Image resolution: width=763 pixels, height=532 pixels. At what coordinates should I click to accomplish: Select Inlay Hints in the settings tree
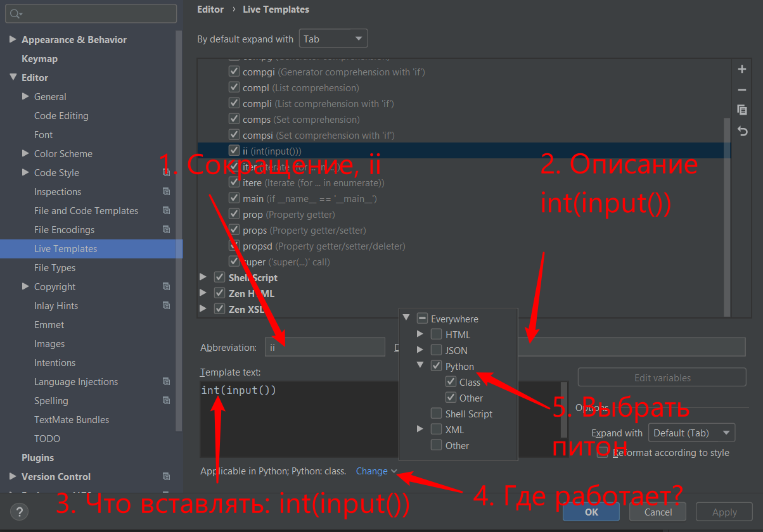tap(56, 305)
